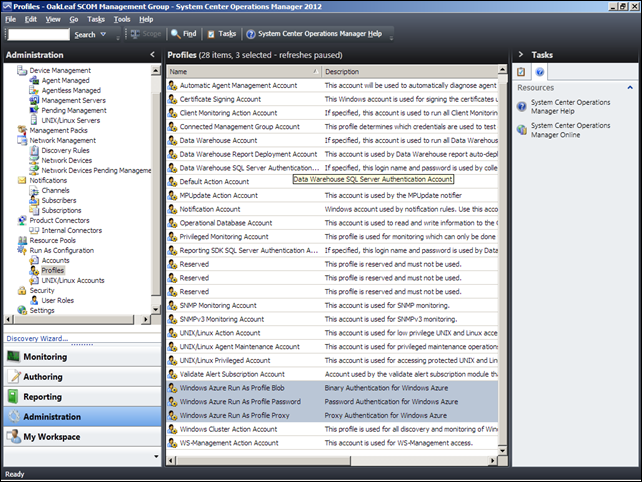Click the Find magnifier icon in toolbar

[x=176, y=34]
